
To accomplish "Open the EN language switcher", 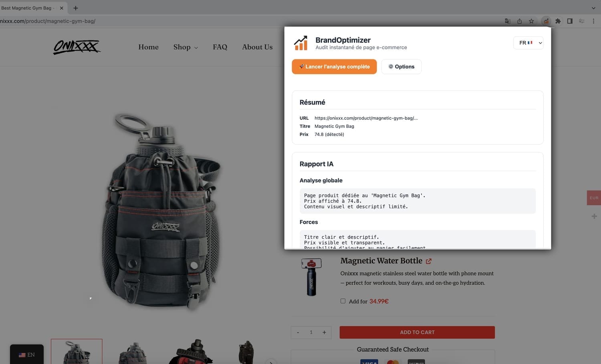I will pos(27,355).
